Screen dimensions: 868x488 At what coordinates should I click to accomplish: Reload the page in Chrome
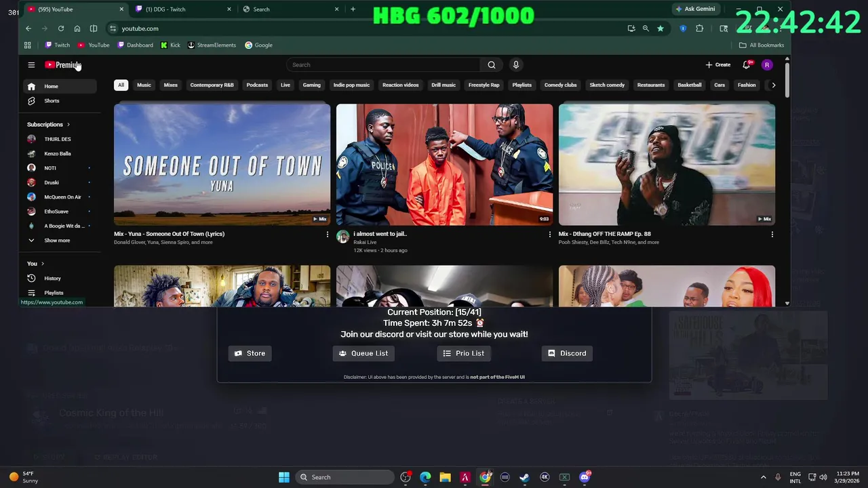pyautogui.click(x=61, y=28)
